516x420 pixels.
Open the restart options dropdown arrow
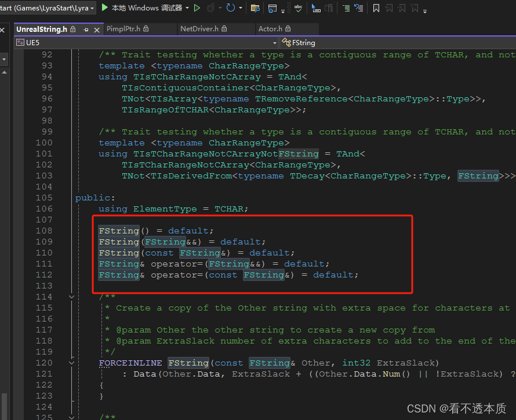tap(241, 8)
